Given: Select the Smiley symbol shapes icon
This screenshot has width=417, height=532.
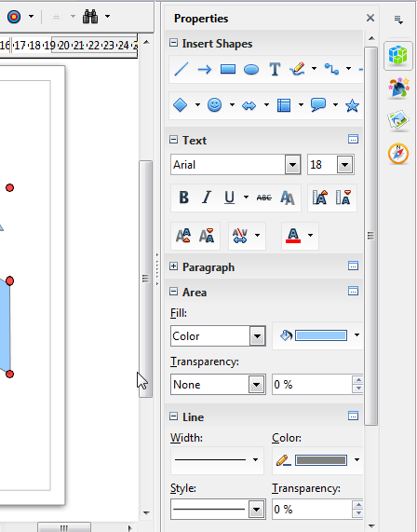Looking at the screenshot, I should tap(215, 105).
